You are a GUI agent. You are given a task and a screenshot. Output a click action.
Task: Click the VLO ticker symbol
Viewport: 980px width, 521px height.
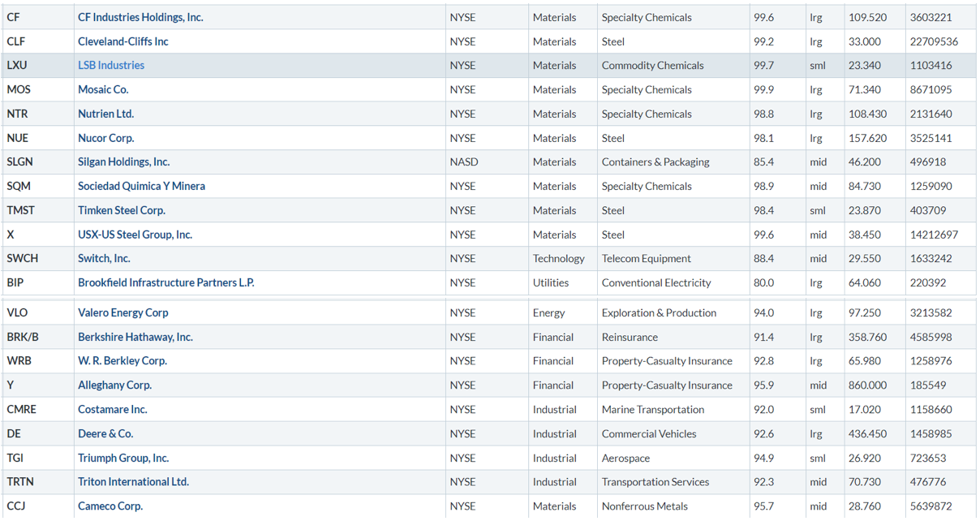pyautogui.click(x=17, y=313)
